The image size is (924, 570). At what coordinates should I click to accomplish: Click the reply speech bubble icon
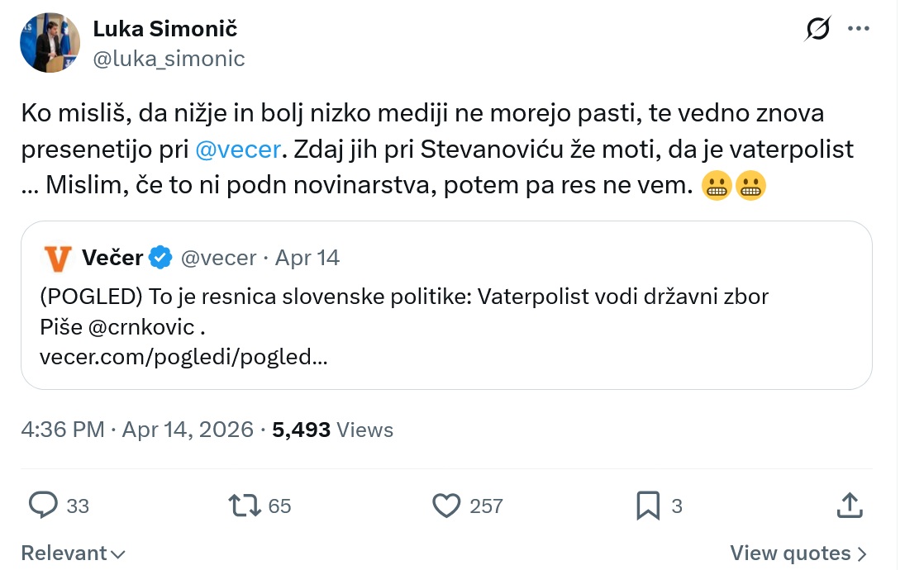[x=43, y=505]
